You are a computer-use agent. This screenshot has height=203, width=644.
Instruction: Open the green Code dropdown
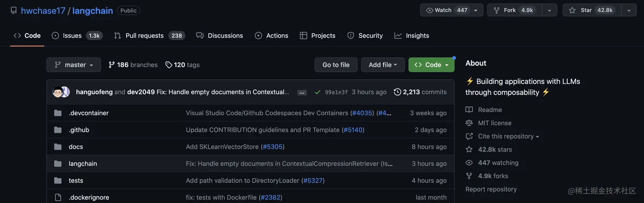pos(431,65)
